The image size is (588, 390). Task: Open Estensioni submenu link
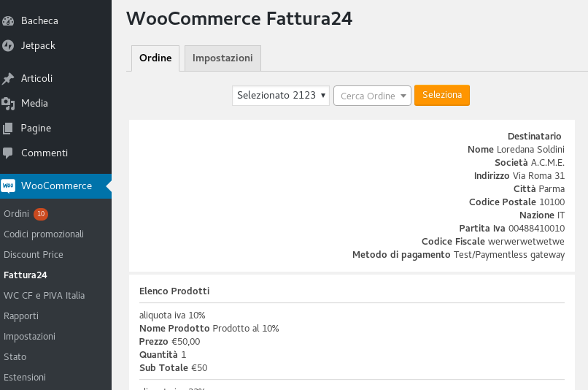[25, 378]
